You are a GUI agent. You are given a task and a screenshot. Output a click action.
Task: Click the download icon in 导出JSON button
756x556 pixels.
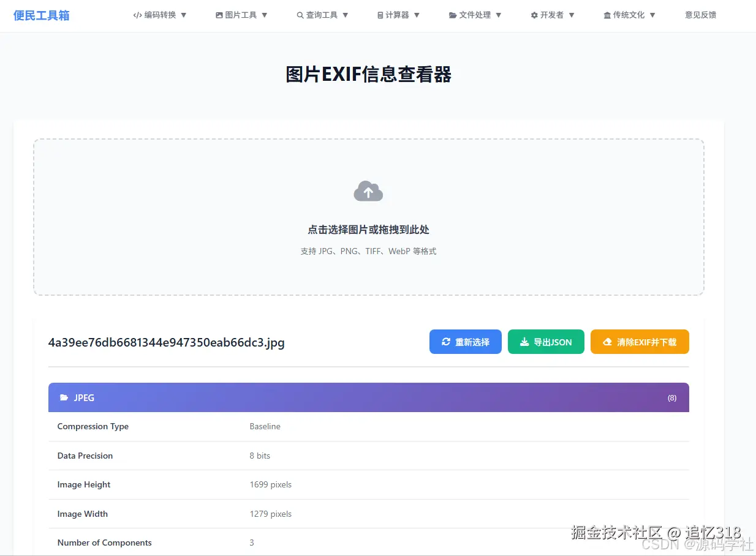pyautogui.click(x=524, y=342)
